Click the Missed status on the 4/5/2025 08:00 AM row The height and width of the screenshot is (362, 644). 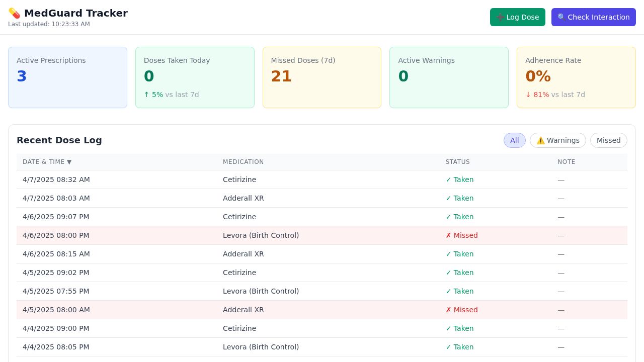[x=462, y=310]
